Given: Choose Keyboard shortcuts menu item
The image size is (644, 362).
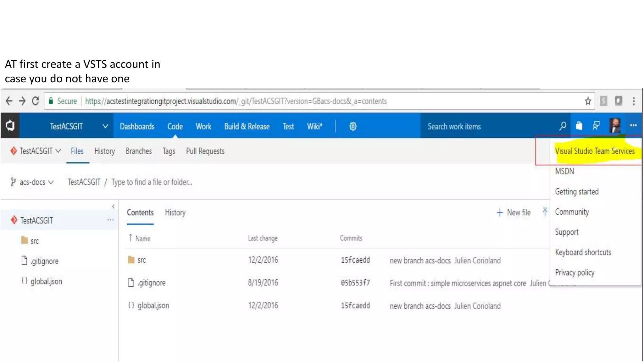Looking at the screenshot, I should (583, 252).
